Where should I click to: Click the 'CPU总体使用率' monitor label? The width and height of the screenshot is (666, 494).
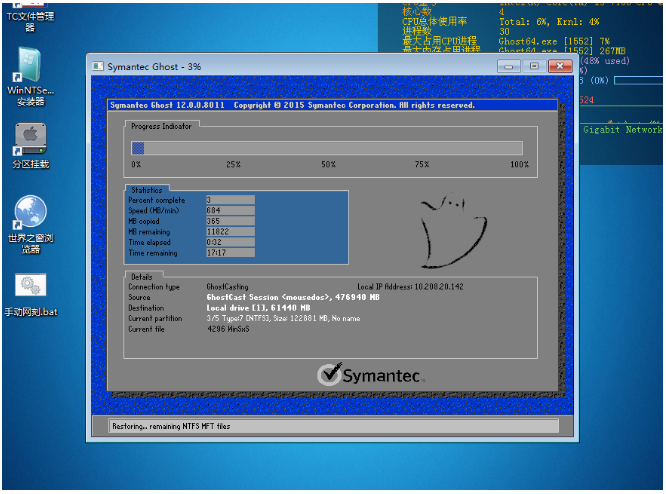pos(435,21)
